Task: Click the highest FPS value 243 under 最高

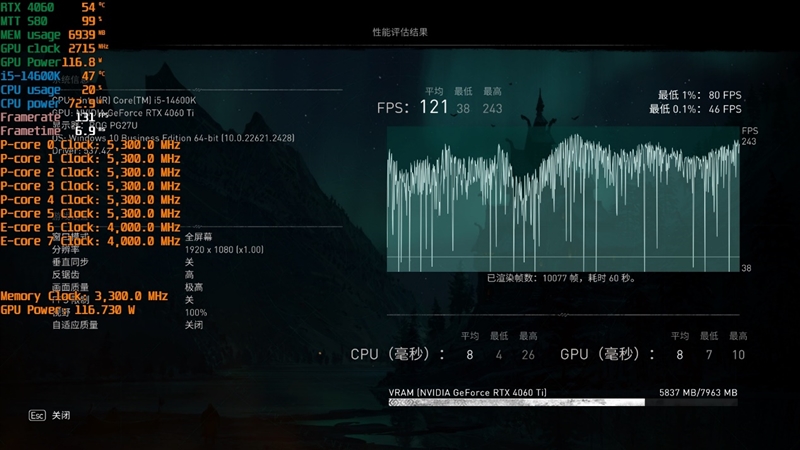Action: (x=492, y=109)
